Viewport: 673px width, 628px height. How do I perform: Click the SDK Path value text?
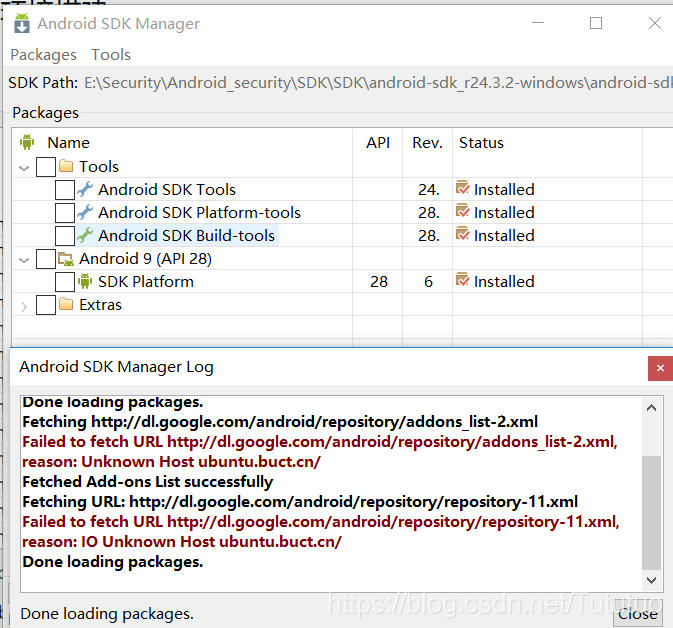[x=378, y=82]
